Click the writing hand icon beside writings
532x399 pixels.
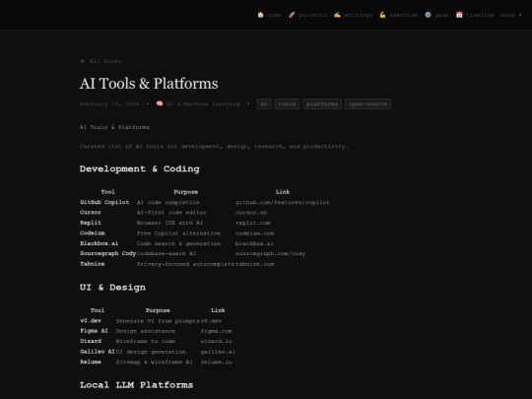337,15
